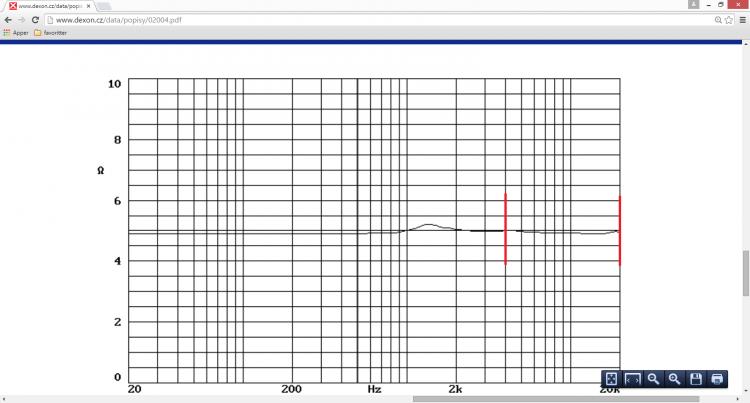Click the '2k' frequency label
Viewport: 750px width, 403px height.
click(x=455, y=389)
